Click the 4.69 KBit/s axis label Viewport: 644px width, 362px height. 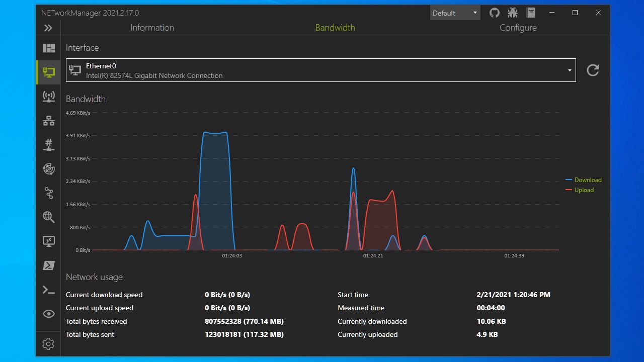[78, 113]
